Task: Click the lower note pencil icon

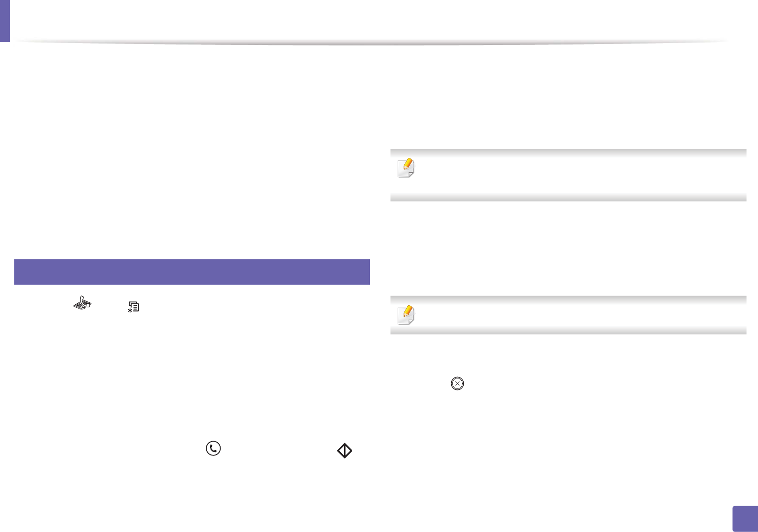Action: pyautogui.click(x=406, y=315)
